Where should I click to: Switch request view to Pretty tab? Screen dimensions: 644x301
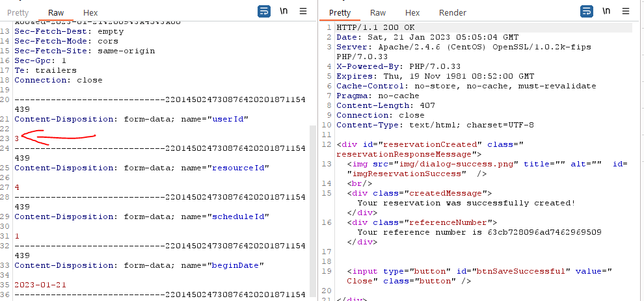pos(18,12)
